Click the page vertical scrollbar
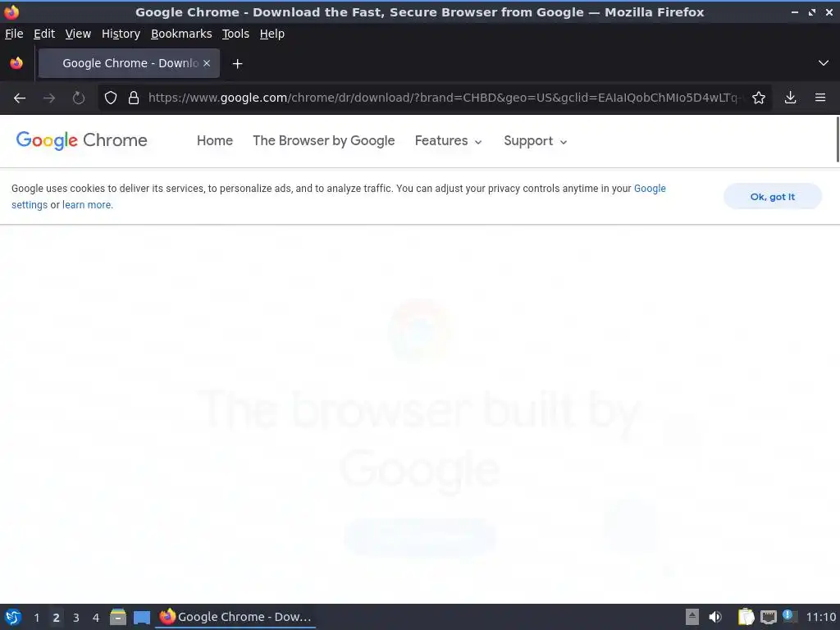The image size is (840, 630). tap(838, 139)
